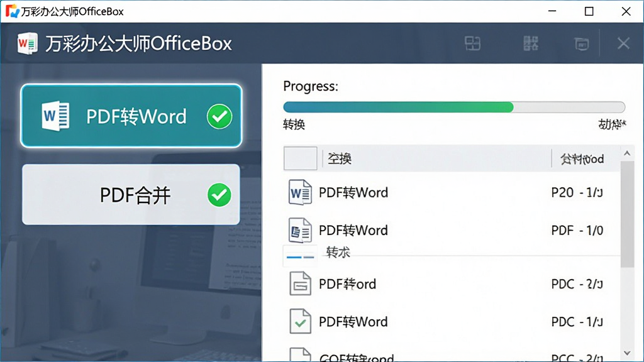Click the 空换 column header
The height and width of the screenshot is (362, 644).
340,158
